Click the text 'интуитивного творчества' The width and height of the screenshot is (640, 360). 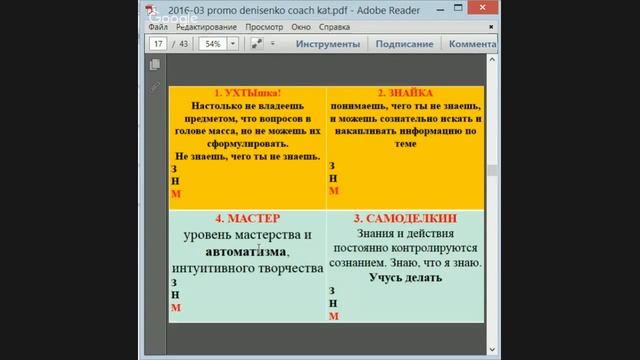[247, 268]
